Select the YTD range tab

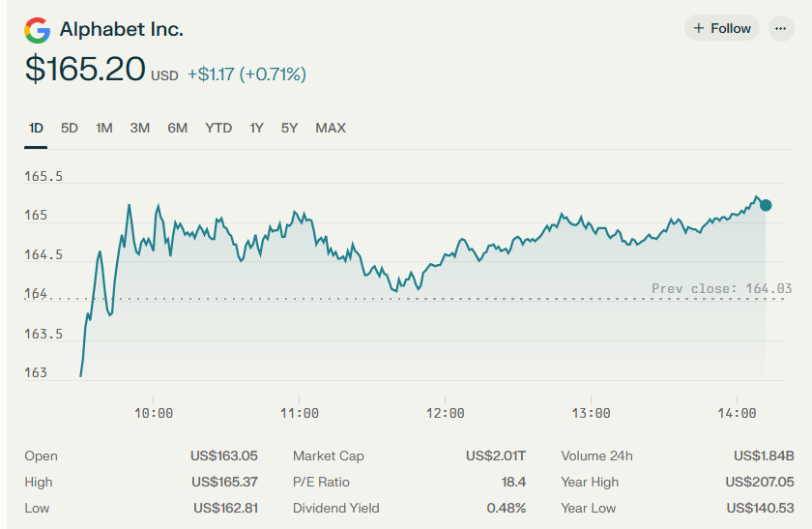(218, 128)
